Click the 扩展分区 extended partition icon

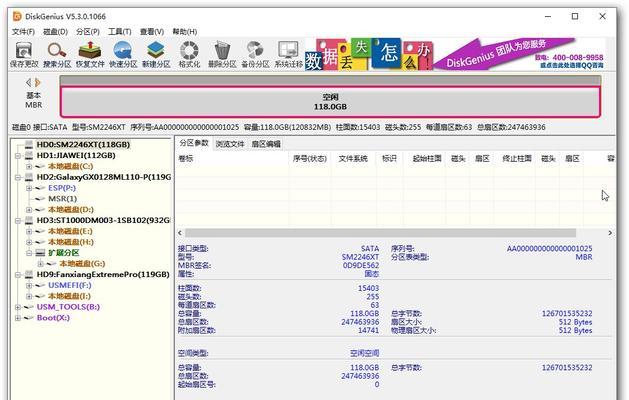pos(40,253)
